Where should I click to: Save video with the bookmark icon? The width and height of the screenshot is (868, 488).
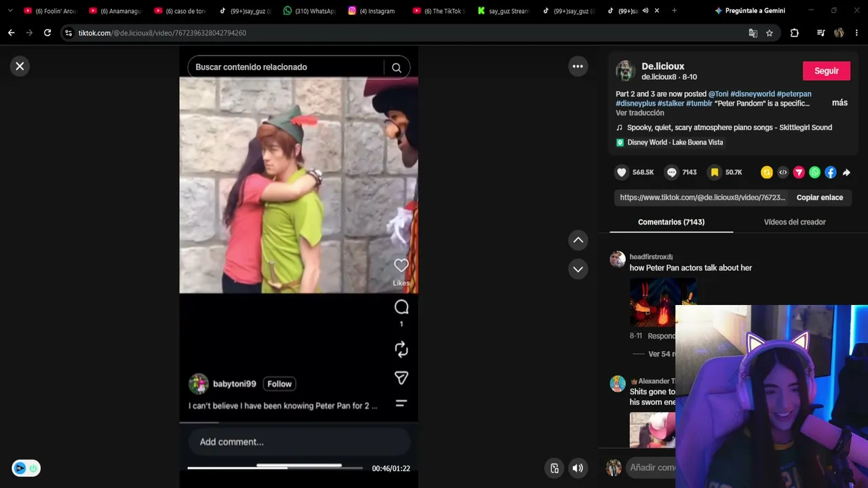coord(714,172)
